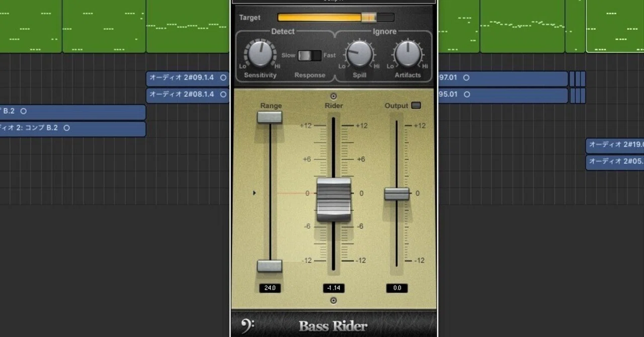Click the Detect section heading

(x=283, y=32)
